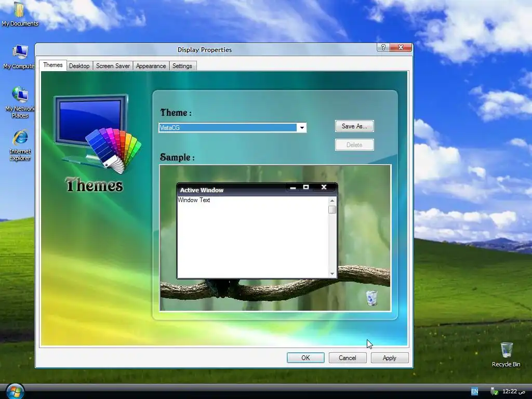The width and height of the screenshot is (532, 399).
Task: Go to the Settings tab
Action: pos(182,66)
